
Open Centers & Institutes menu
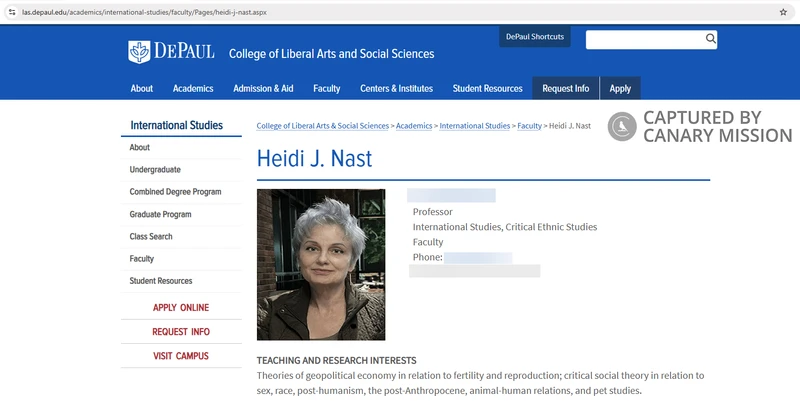(x=396, y=89)
